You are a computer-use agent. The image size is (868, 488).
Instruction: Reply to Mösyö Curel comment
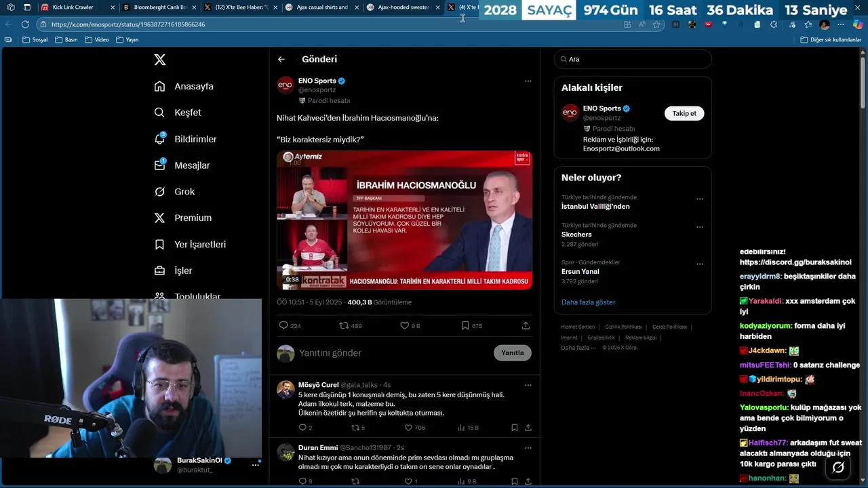pos(305,428)
